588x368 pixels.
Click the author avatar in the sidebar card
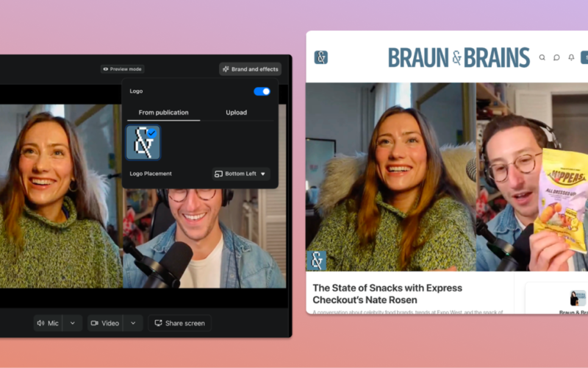tap(578, 297)
